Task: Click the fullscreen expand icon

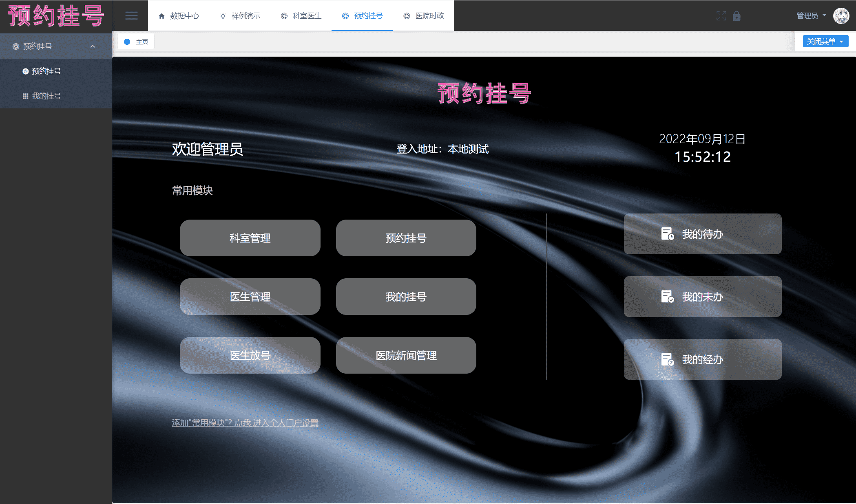Action: click(x=721, y=16)
